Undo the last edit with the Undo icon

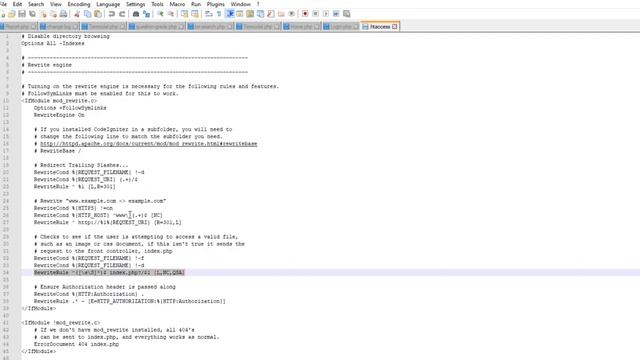(111, 14)
